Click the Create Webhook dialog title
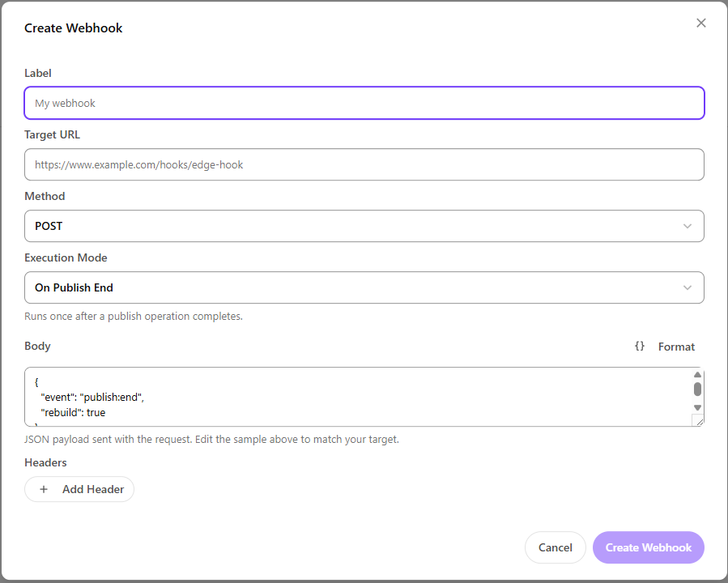728x583 pixels. [x=74, y=28]
